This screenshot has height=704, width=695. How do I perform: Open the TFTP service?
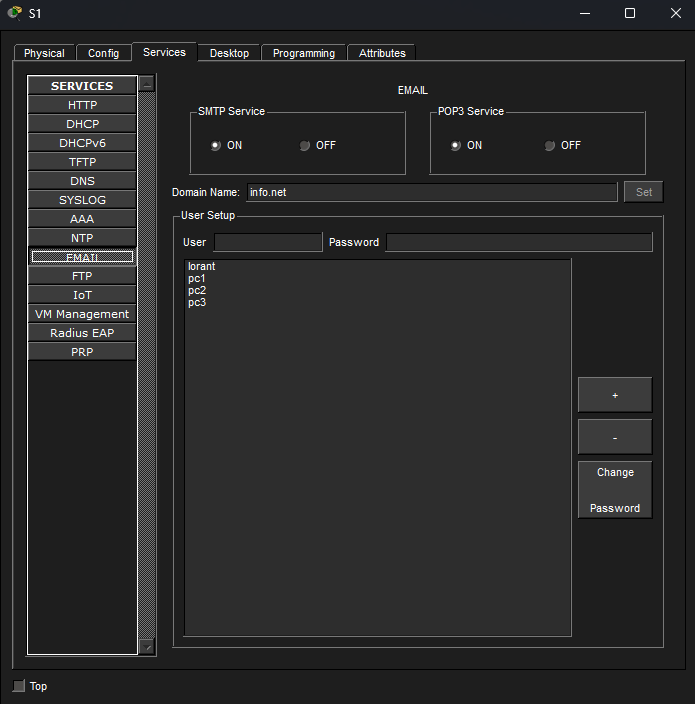coord(82,162)
